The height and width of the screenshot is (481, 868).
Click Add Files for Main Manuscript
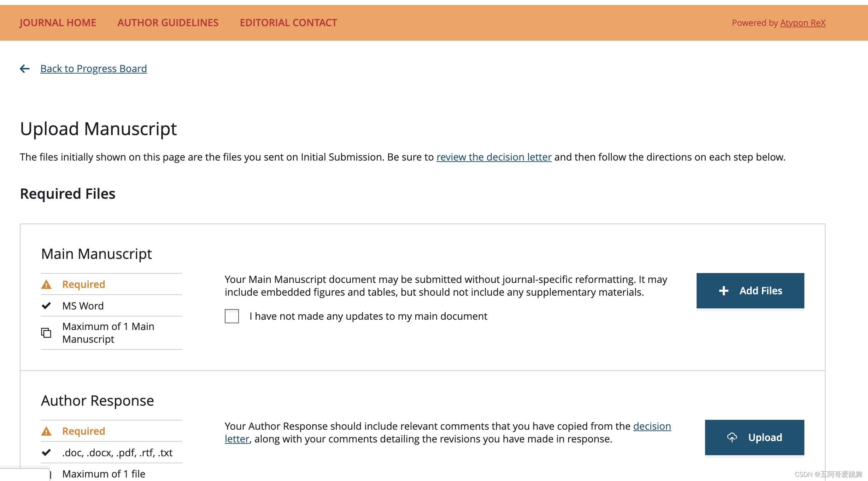pyautogui.click(x=750, y=291)
